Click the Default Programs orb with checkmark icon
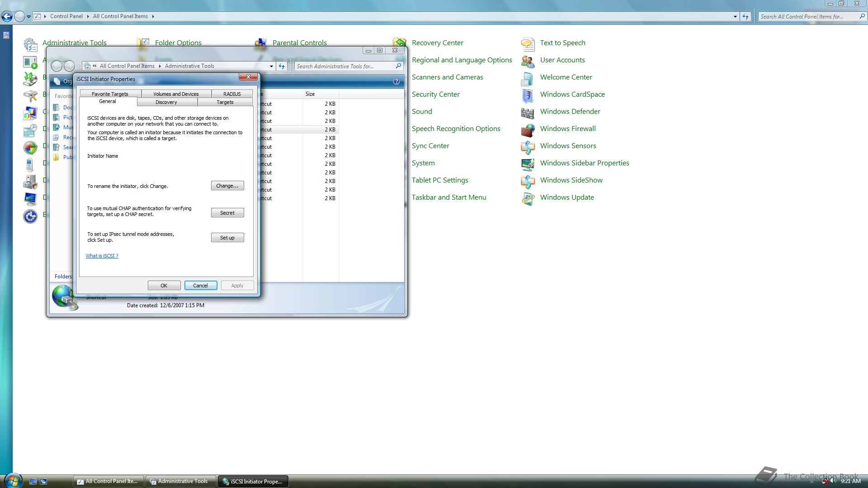This screenshot has width=868, height=488. (30, 147)
